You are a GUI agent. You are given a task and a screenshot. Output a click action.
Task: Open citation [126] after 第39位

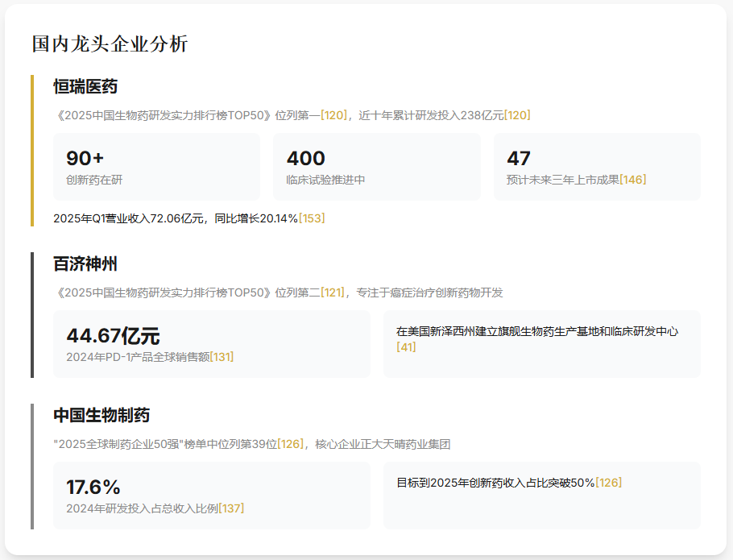pos(290,444)
